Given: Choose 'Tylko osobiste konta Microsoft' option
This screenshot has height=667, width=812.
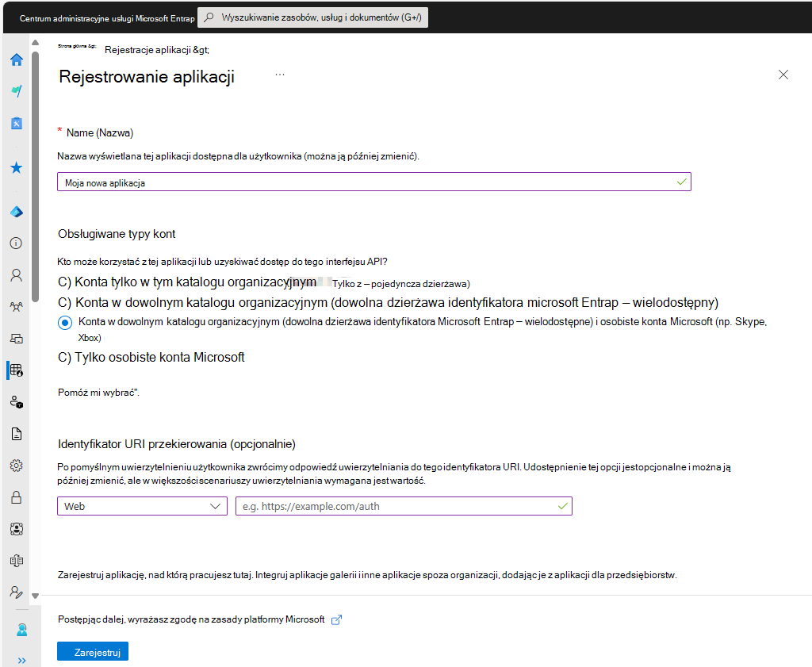Looking at the screenshot, I should pos(151,358).
